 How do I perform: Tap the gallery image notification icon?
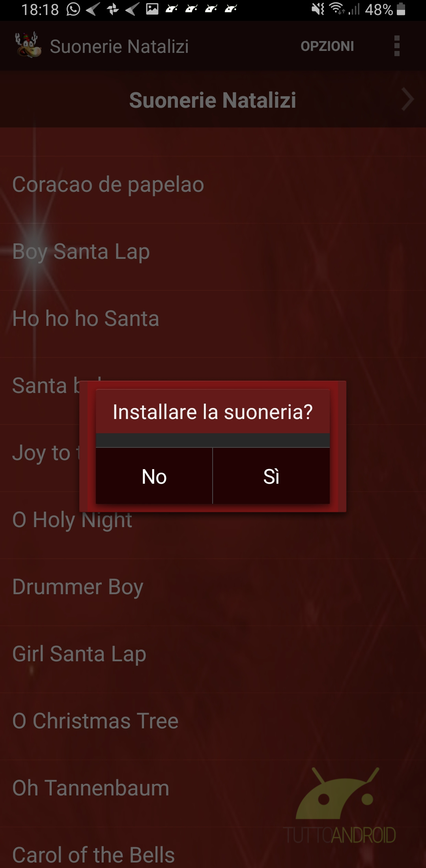click(152, 9)
